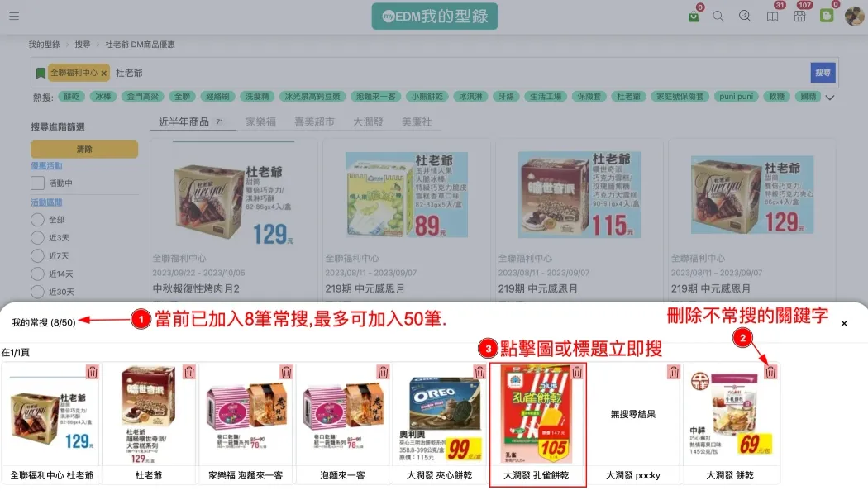Click the shopping bag icon in header
Viewport: 868px width, 495px height.
[x=693, y=17]
